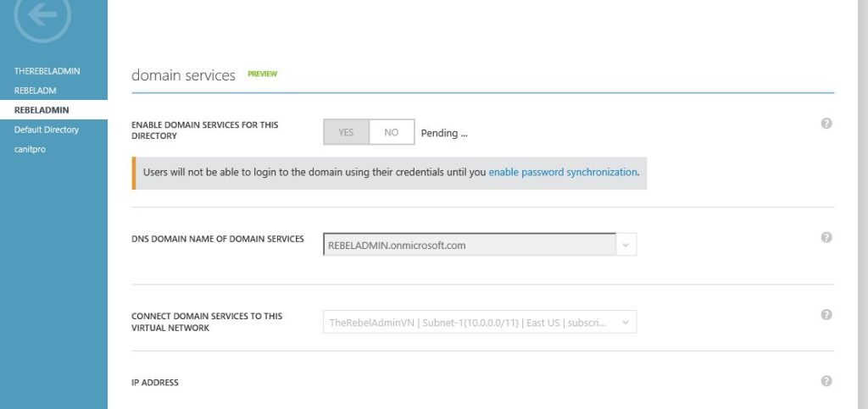Open help for Enable Domain Services

(x=826, y=124)
